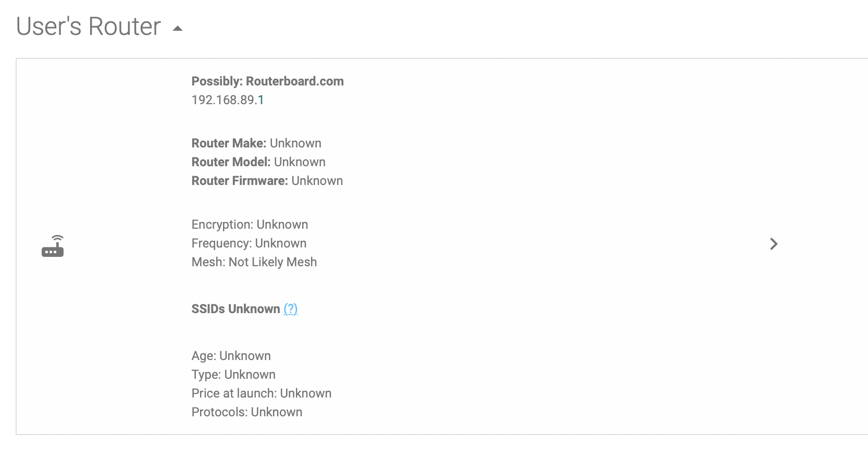Click the router device icon
The width and height of the screenshot is (868, 471).
(53, 246)
